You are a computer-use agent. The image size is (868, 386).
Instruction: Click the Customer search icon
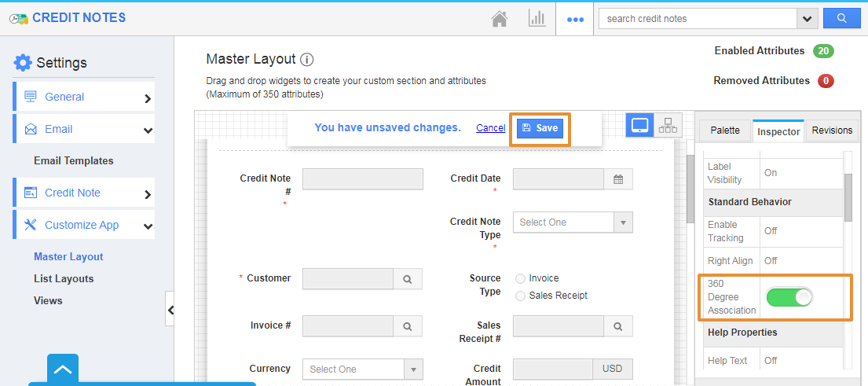tap(408, 279)
